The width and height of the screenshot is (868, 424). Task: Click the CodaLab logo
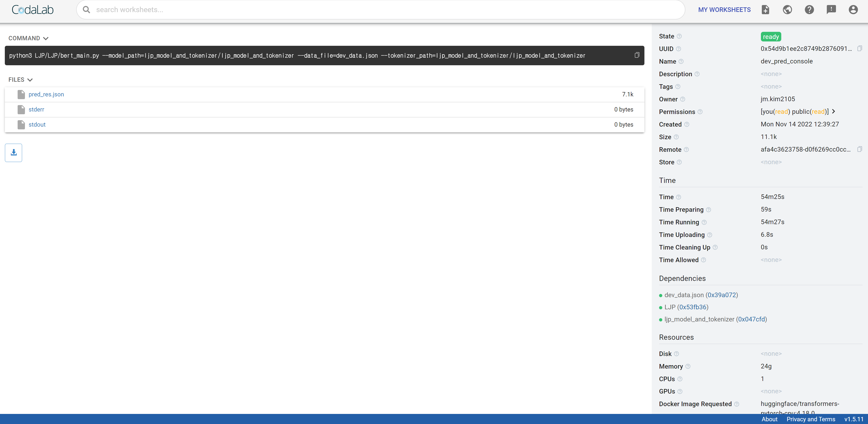(x=33, y=10)
